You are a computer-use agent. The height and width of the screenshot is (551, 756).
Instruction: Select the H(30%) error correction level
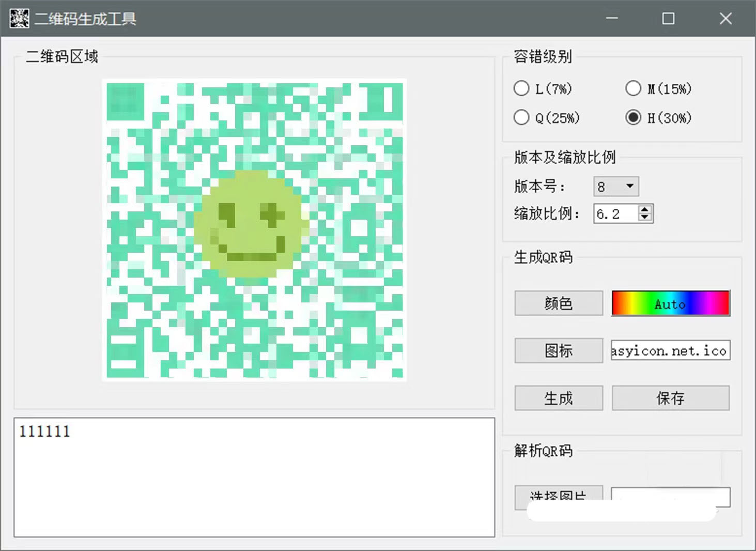tap(658, 118)
